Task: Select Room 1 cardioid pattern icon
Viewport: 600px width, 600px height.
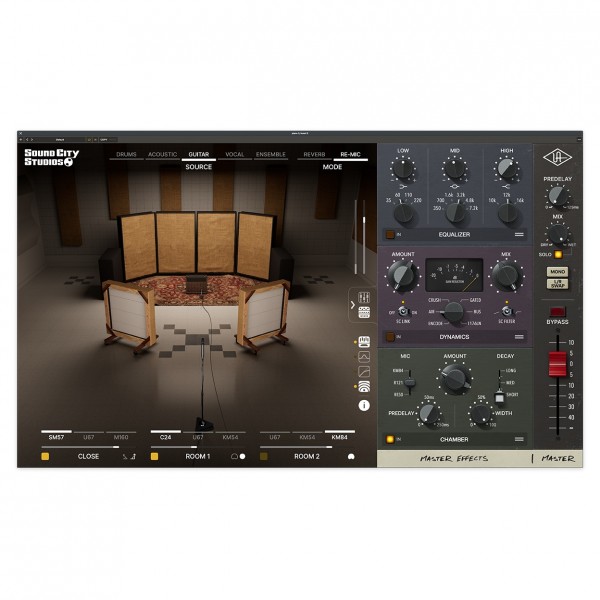Action: pyautogui.click(x=234, y=456)
